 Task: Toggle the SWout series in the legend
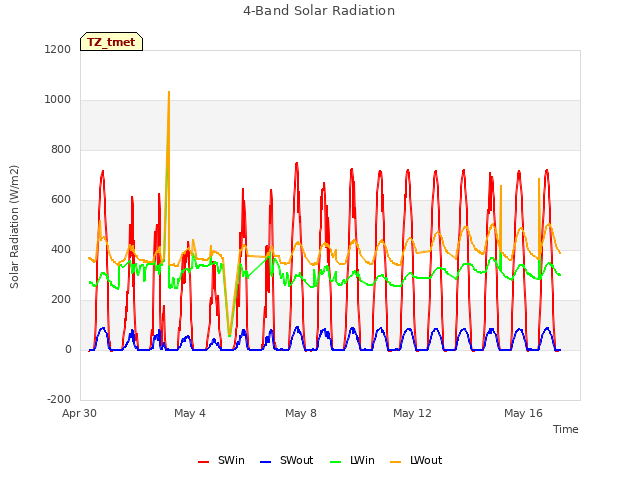287,461
